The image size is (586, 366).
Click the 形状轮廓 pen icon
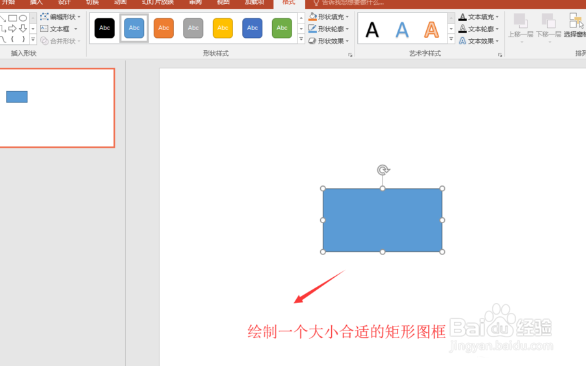(x=313, y=29)
